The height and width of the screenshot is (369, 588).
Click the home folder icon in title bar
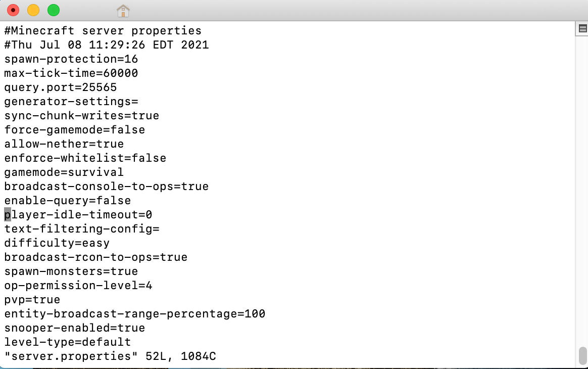point(123,10)
